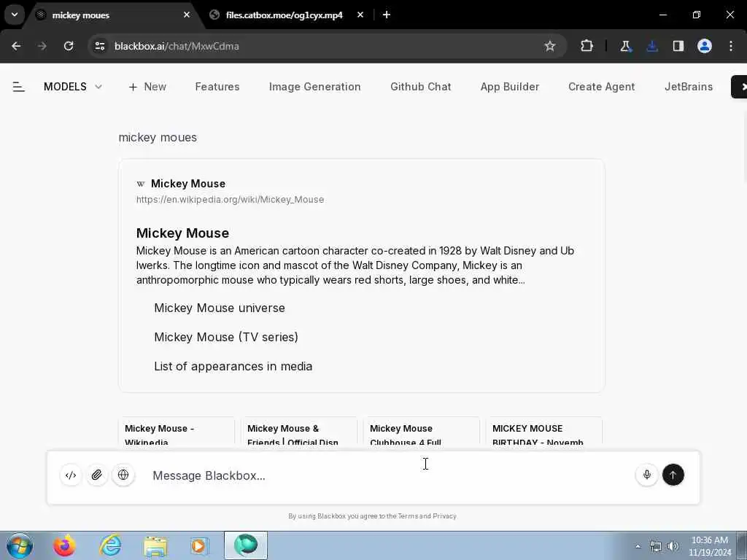The image size is (747, 560).
Task: Start a New chat
Action: (147, 87)
